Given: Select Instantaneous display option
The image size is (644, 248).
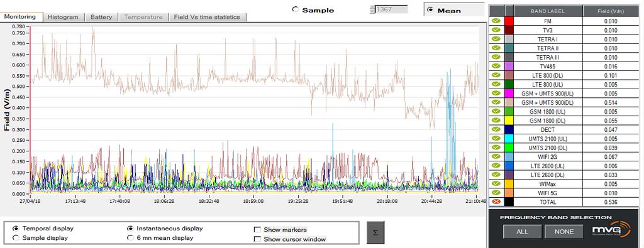Looking at the screenshot, I should click(x=130, y=229).
